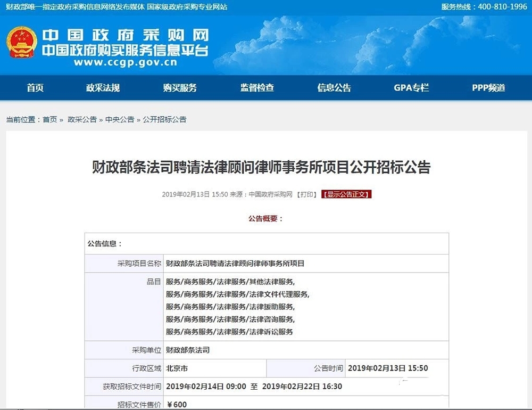Click the announcement title heading
The height and width of the screenshot is (410, 532).
pyautogui.click(x=261, y=167)
